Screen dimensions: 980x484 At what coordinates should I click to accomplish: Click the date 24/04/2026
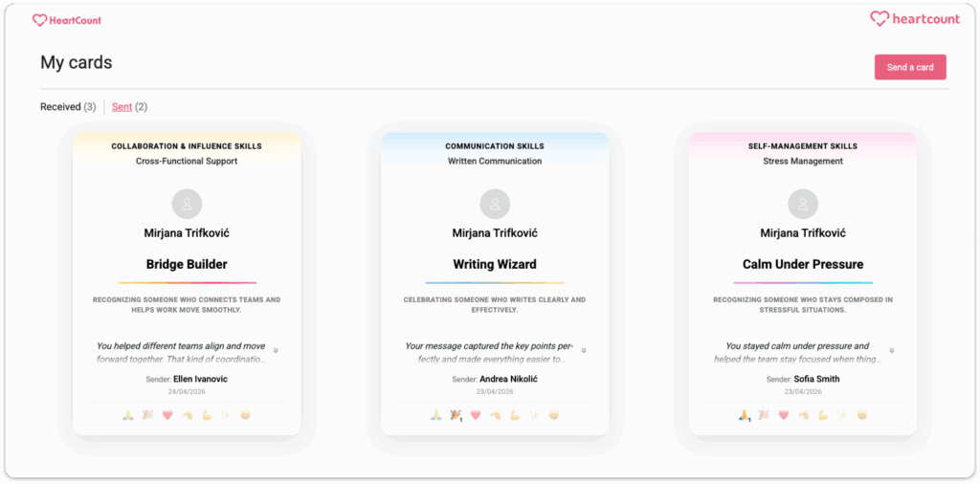point(187,391)
